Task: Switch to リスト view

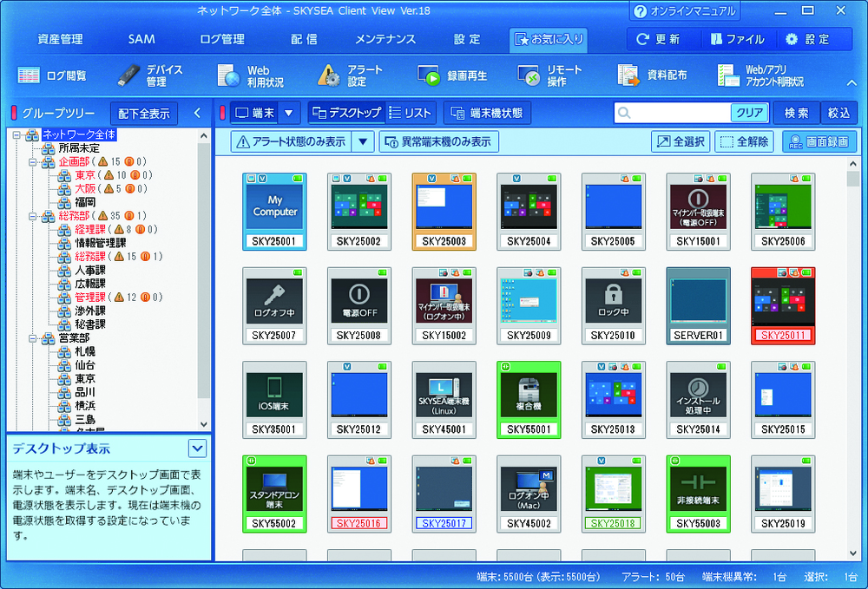Action: [x=411, y=113]
